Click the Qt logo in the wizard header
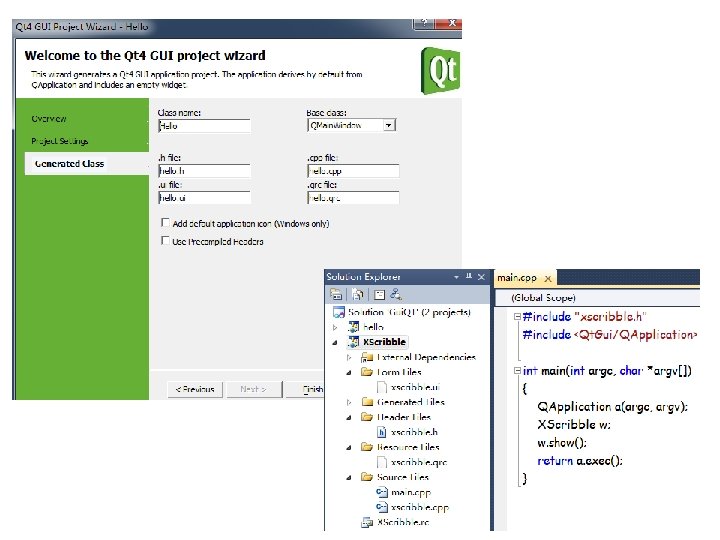Screen dimensions: 720x540 (x=440, y=71)
